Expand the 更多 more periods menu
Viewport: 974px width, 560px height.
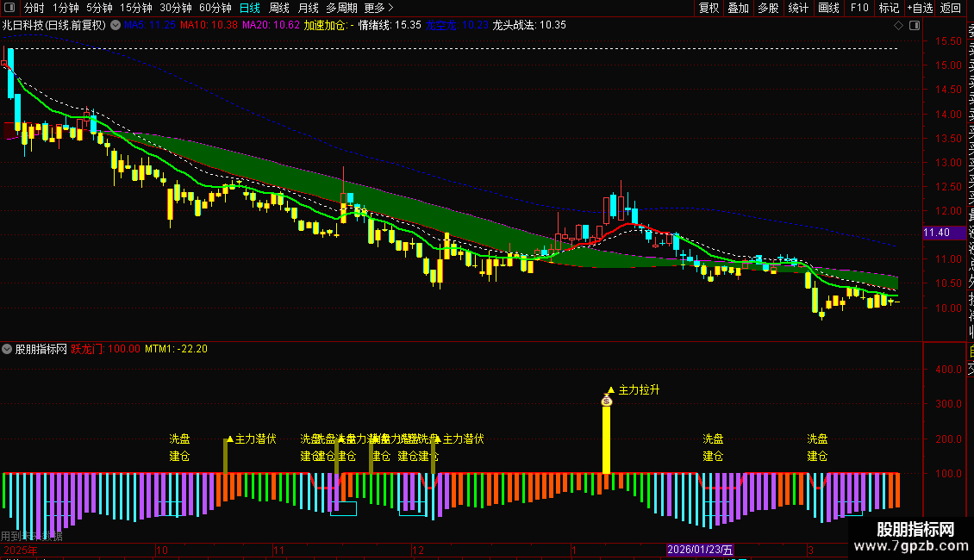pos(379,8)
